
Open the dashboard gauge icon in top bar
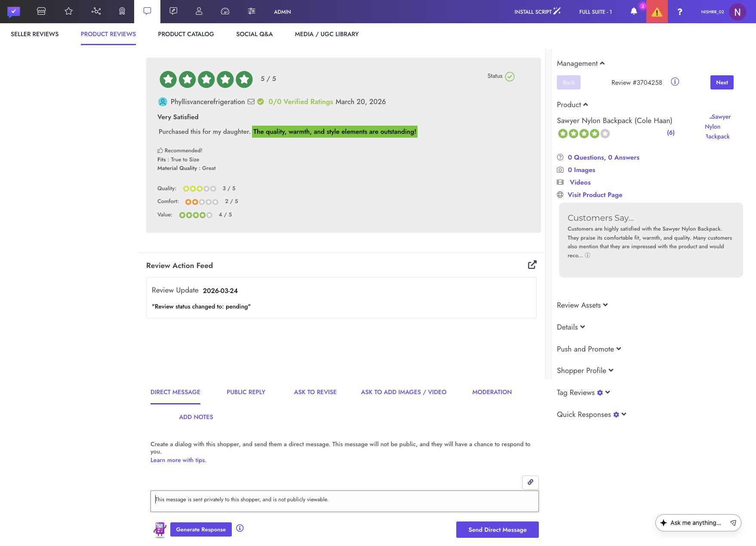point(225,11)
